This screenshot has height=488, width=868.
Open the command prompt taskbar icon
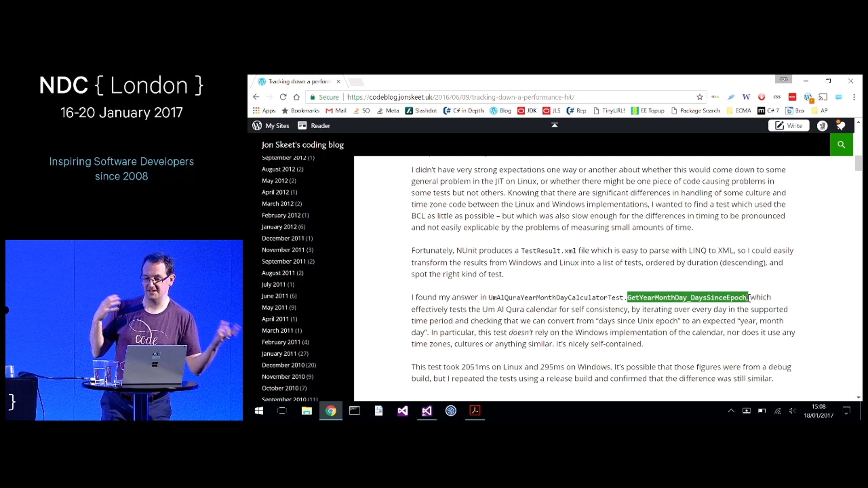(354, 411)
